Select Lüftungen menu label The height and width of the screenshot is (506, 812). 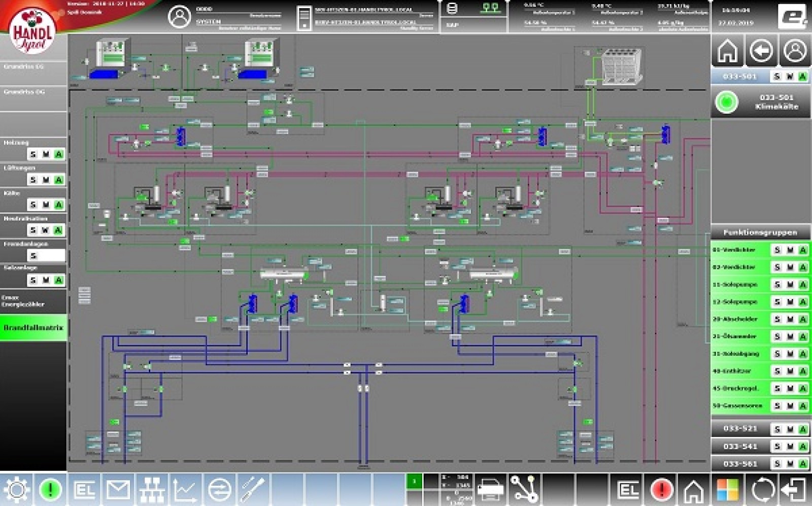pyautogui.click(x=19, y=168)
